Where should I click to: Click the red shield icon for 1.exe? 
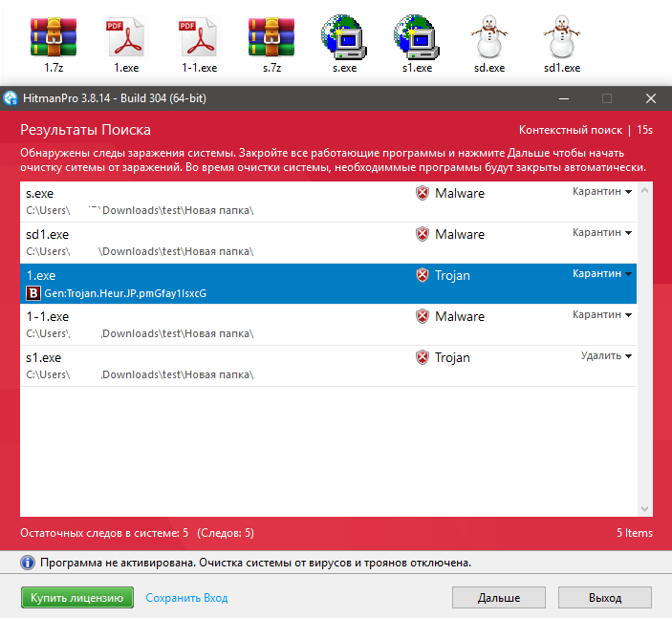point(423,275)
